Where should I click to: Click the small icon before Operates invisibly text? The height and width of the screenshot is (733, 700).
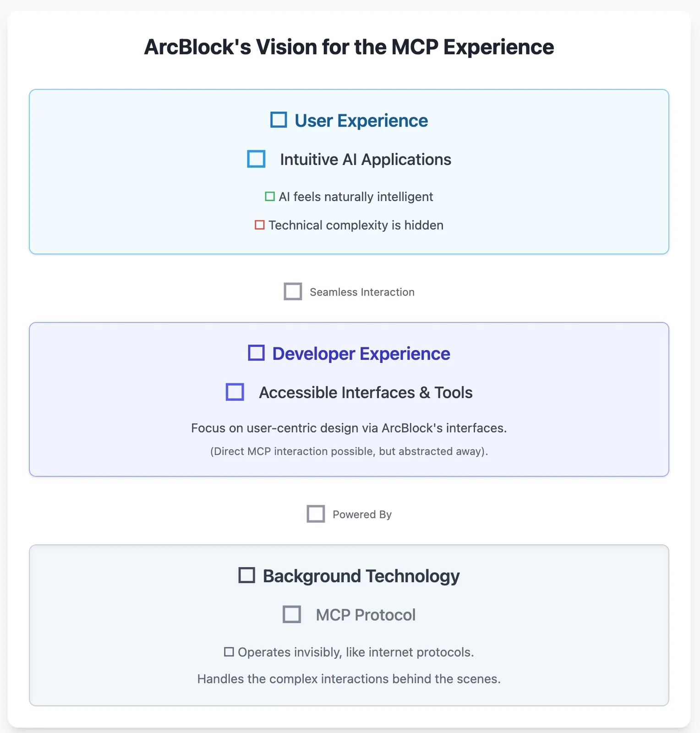click(229, 652)
